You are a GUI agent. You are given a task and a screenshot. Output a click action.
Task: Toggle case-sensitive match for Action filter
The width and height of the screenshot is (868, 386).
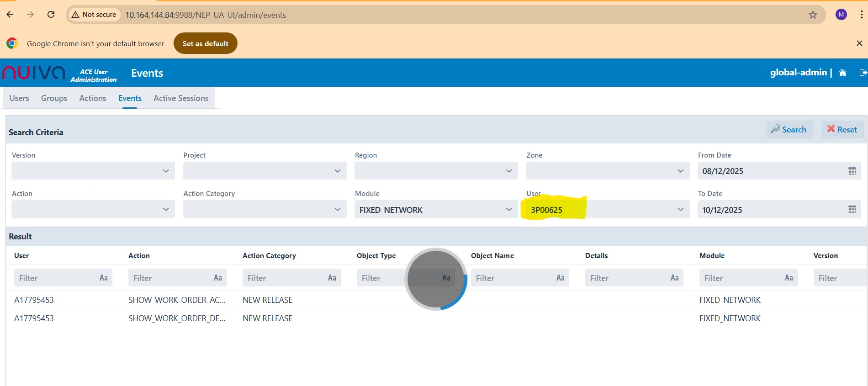218,278
